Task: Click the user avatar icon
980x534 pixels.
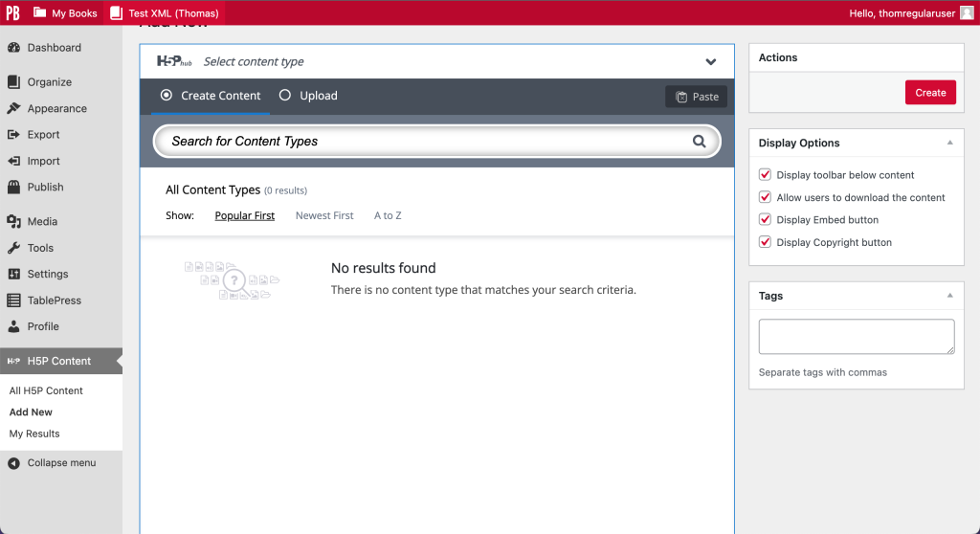Action: [x=965, y=13]
